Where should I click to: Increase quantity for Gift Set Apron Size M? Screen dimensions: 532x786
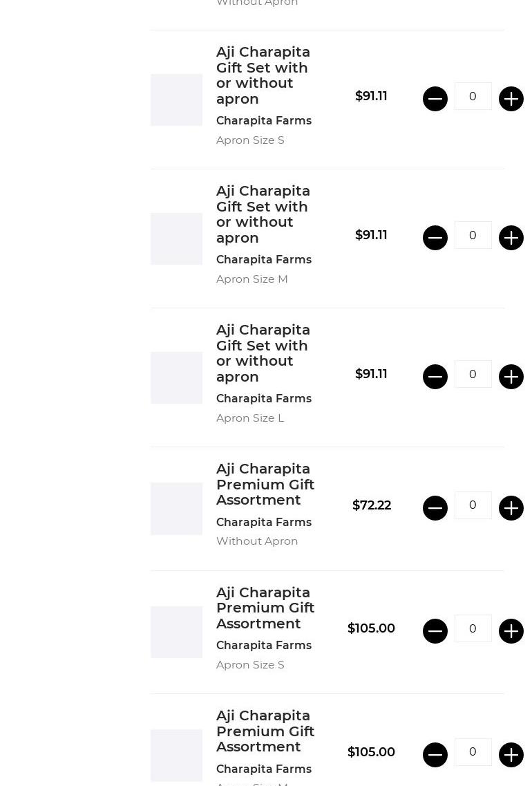click(x=511, y=238)
